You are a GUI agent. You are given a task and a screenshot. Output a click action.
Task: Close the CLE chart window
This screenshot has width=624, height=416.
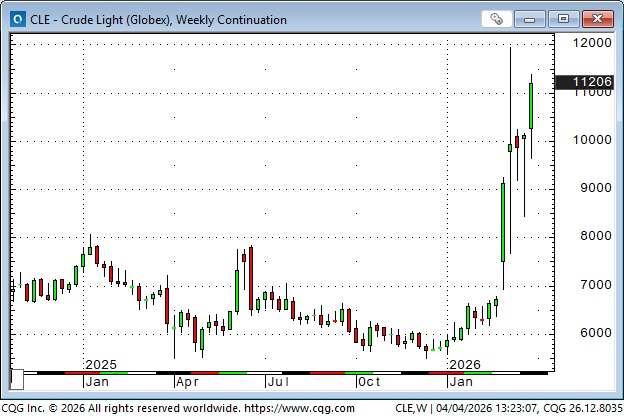click(x=597, y=19)
